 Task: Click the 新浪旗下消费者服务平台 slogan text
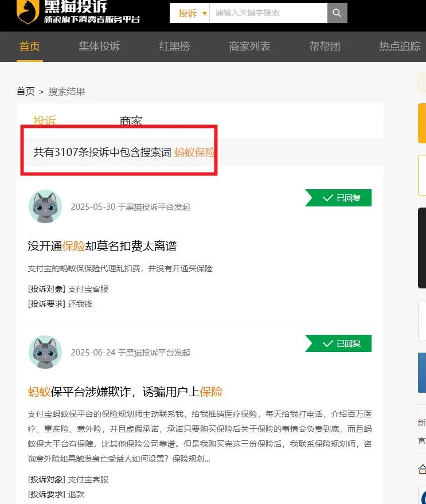coord(92,19)
